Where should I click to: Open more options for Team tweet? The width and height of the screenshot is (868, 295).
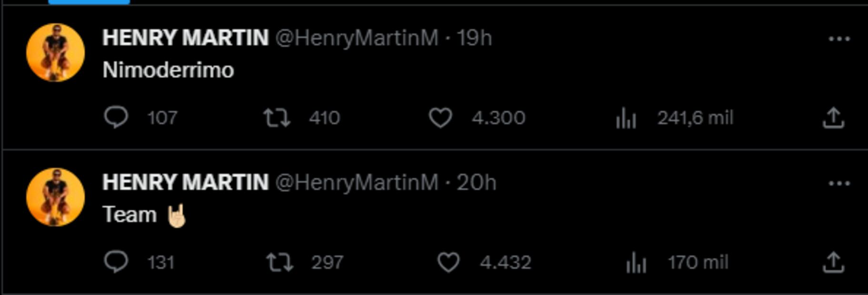(x=839, y=184)
